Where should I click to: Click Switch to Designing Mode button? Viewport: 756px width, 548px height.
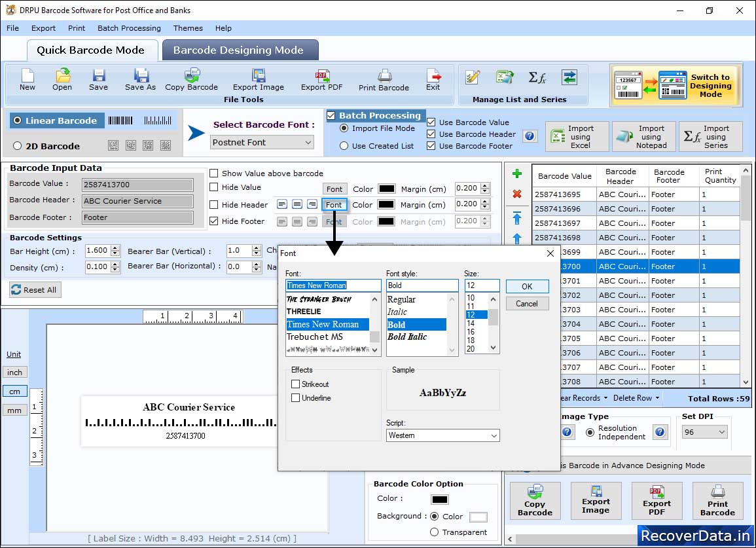tap(675, 85)
